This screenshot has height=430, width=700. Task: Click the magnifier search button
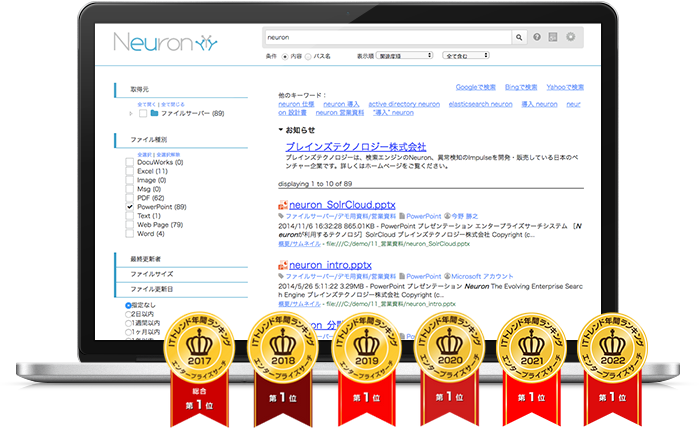[x=519, y=38]
